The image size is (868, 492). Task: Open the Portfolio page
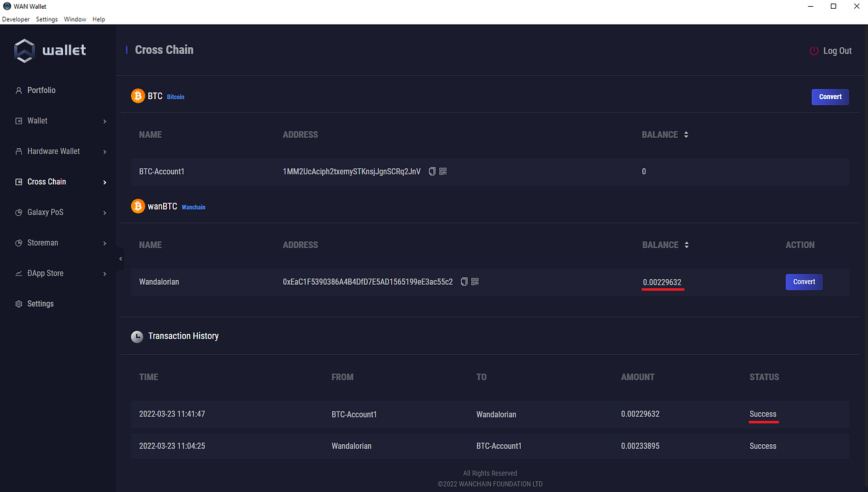[41, 91]
